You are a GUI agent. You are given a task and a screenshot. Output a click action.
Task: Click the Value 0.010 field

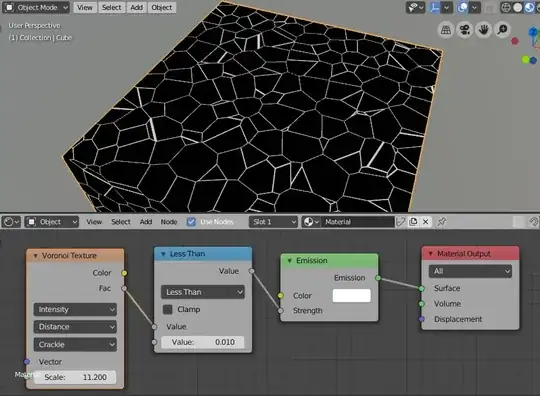(x=203, y=342)
